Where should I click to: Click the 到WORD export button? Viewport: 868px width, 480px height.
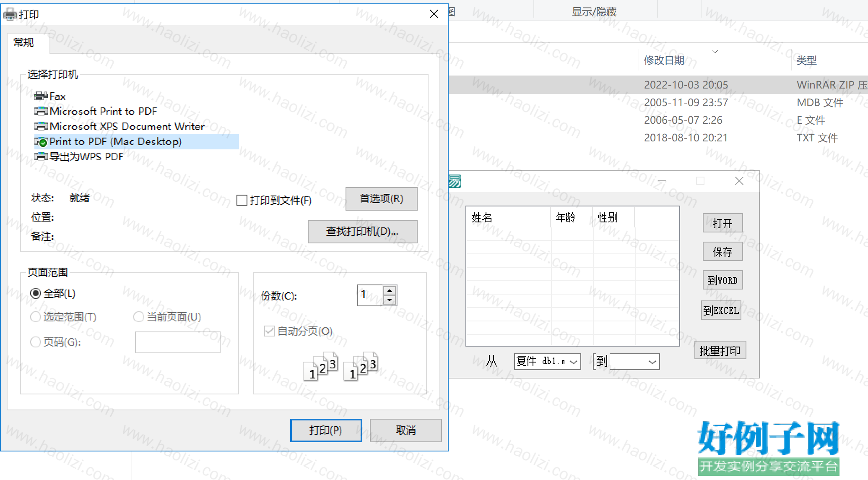coord(722,280)
